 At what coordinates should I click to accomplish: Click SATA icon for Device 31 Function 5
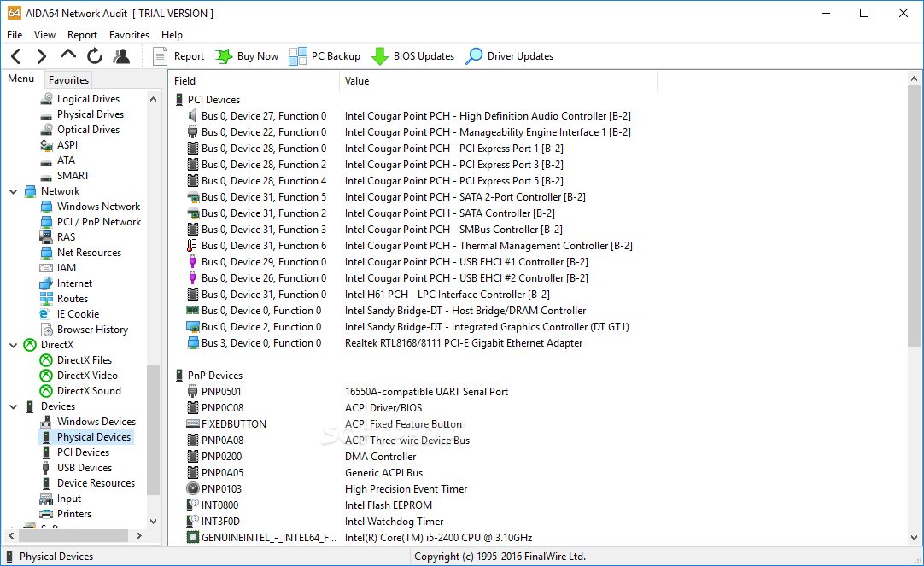point(193,197)
